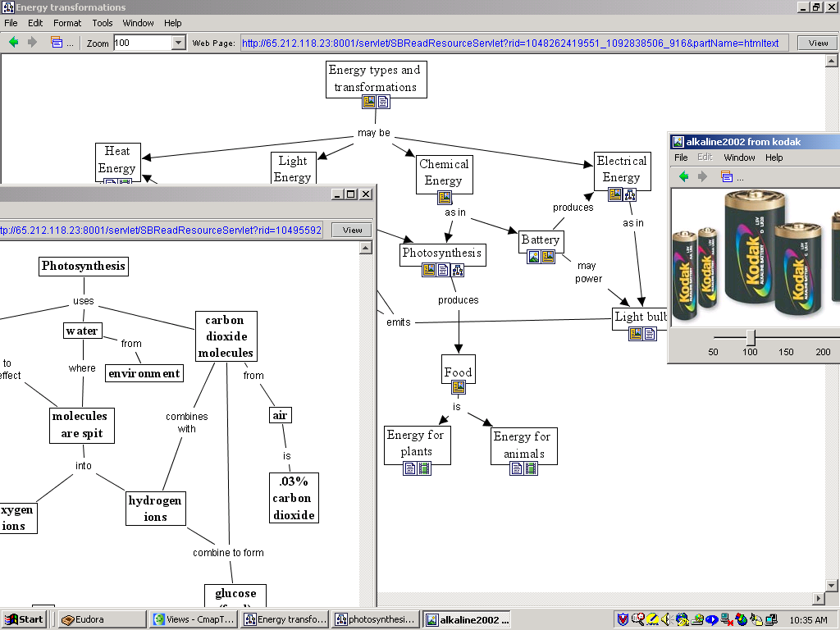Click the Windows Start button
The image size is (840, 630).
coord(24,619)
